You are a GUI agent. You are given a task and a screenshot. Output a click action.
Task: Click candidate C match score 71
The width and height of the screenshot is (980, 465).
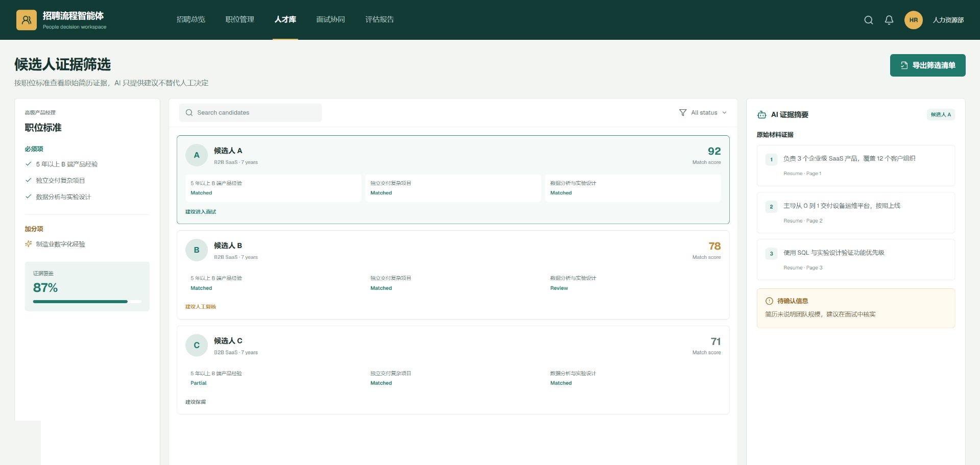[x=715, y=341]
